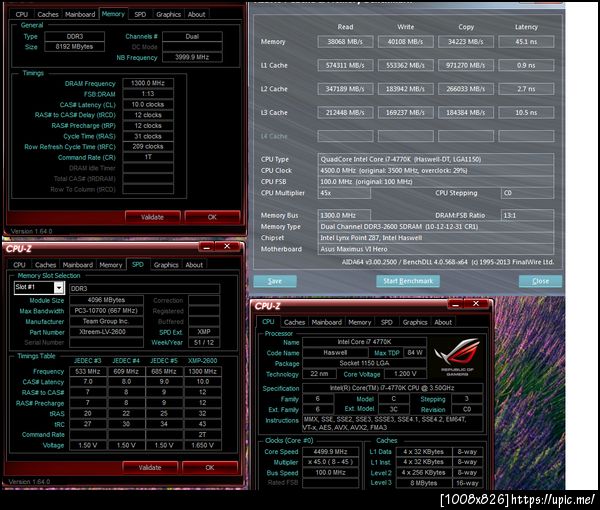Click Specification field i7-4770K CPU @ 3.50GHz

(392, 388)
